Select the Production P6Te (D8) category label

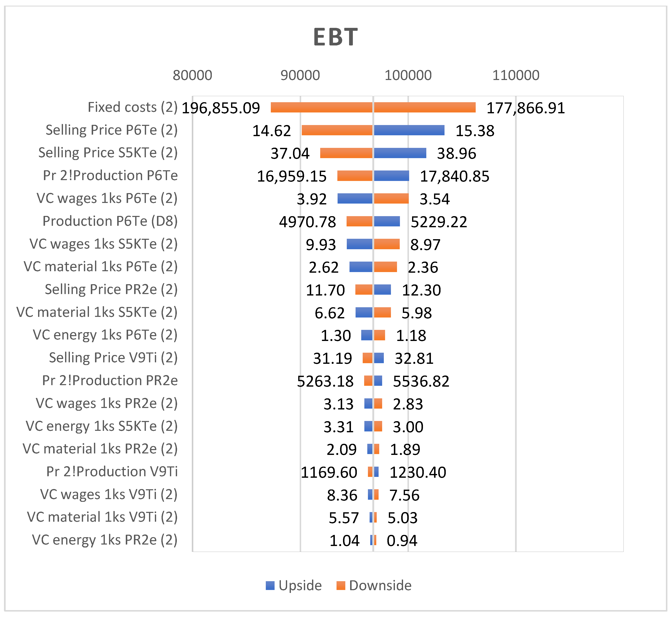tap(110, 221)
